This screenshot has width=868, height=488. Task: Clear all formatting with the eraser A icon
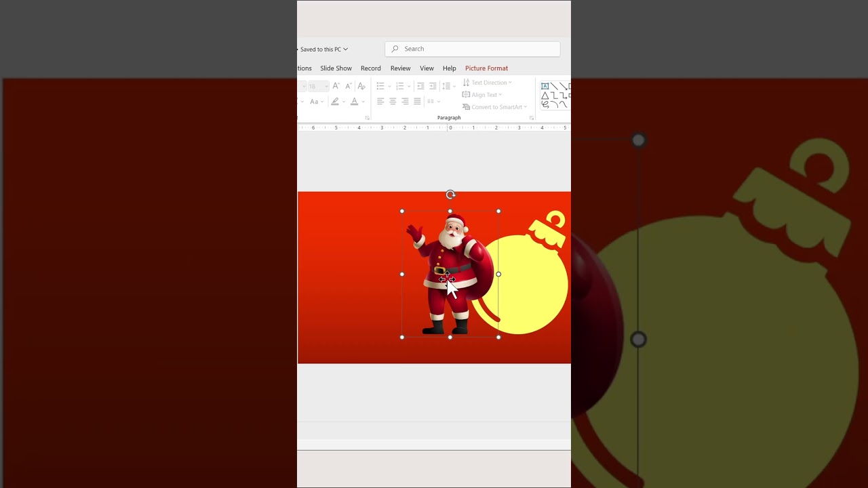361,86
